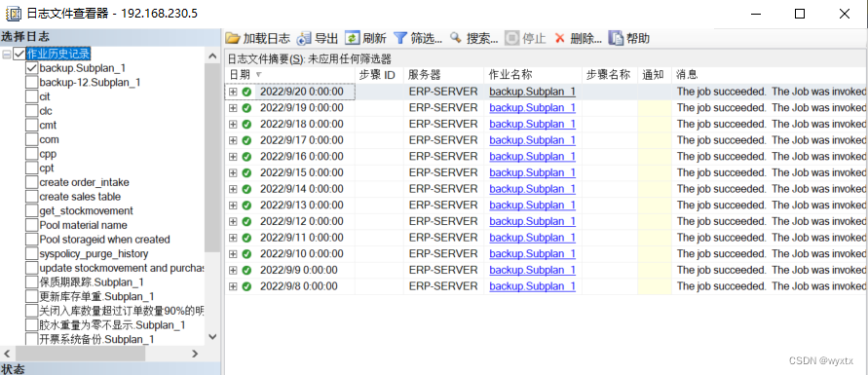Toggle the 作业历史记录 checkbox
The width and height of the screenshot is (868, 375).
(19, 55)
